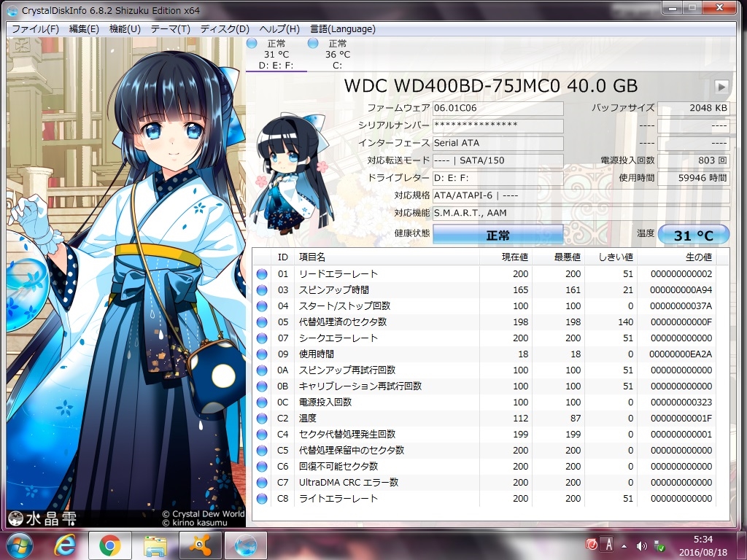Click the ID column header
This screenshot has width=747, height=560.
[x=282, y=257]
